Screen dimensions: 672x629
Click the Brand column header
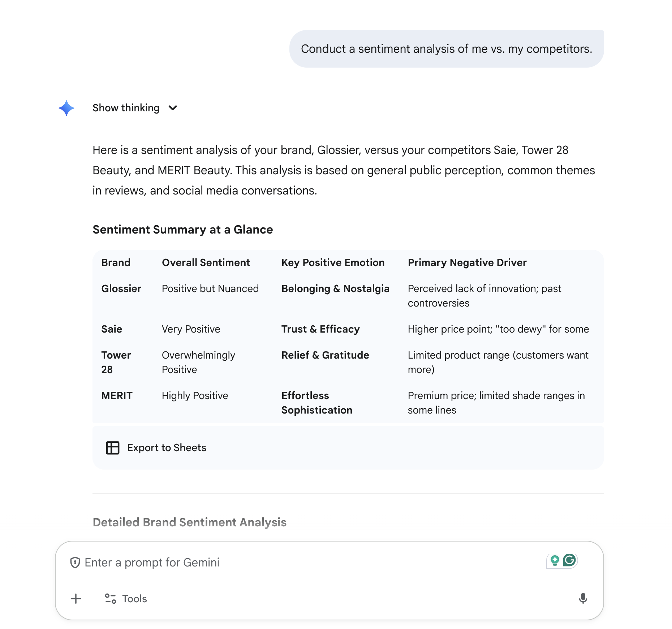[116, 263]
